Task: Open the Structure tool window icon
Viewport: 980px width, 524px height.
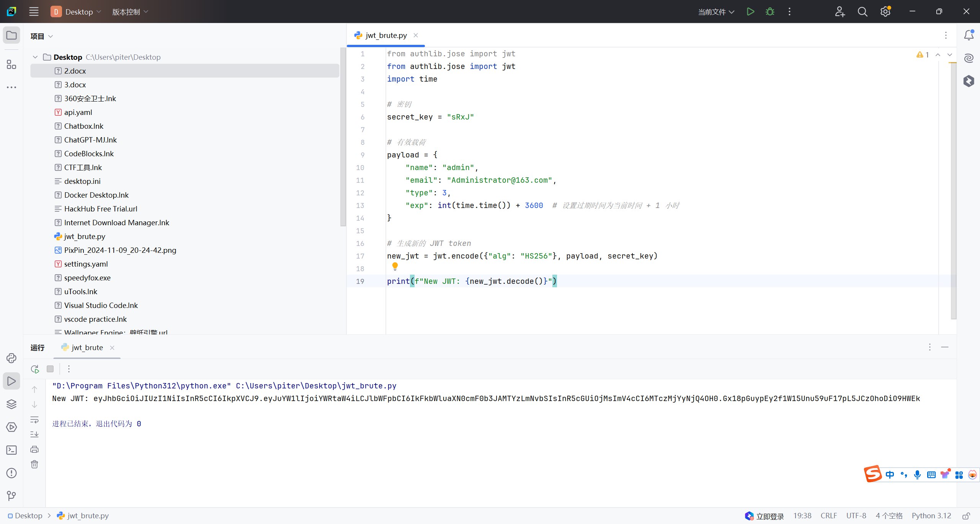Action: point(11,64)
